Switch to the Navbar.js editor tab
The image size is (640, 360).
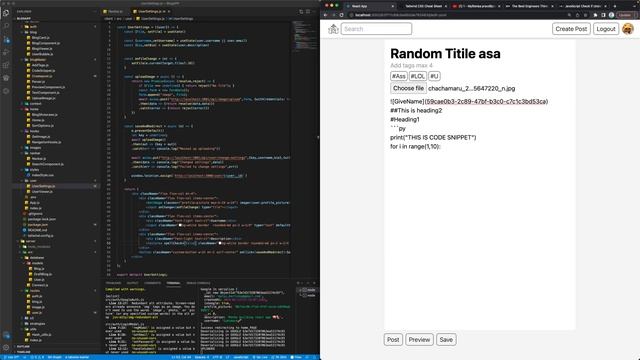click(x=114, y=11)
